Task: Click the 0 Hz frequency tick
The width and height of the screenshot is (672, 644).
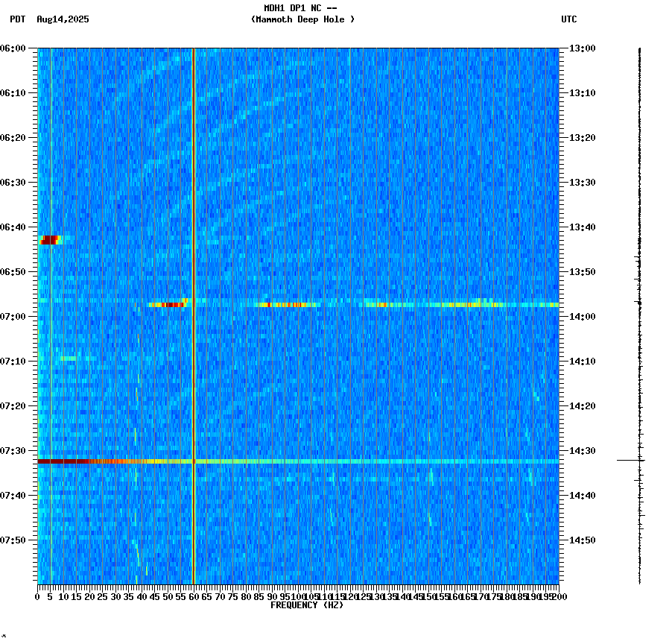Action: pos(36,596)
